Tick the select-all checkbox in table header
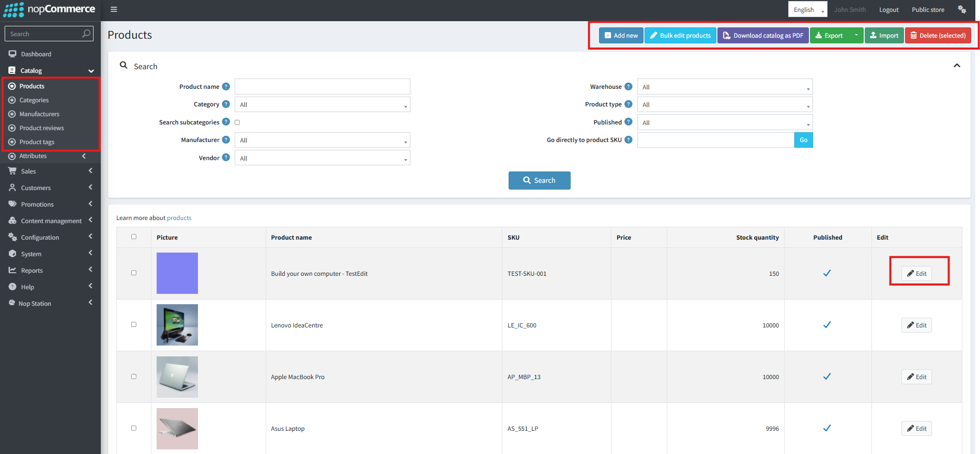This screenshot has width=980, height=454. pyautogui.click(x=134, y=237)
